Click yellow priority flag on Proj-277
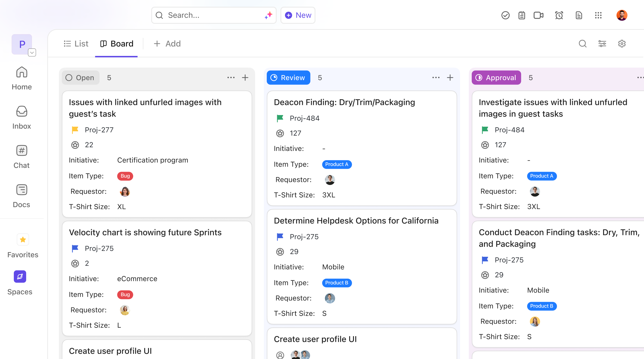The width and height of the screenshot is (644, 359). (x=75, y=130)
